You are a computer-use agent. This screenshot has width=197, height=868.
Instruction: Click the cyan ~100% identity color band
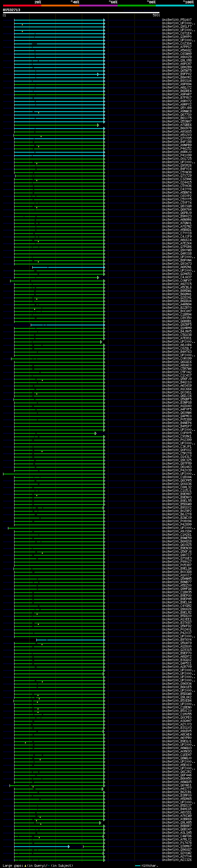tap(175, 6)
